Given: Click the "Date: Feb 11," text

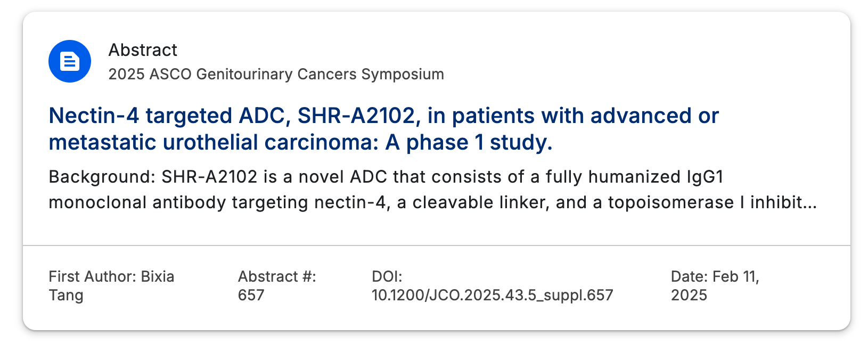Looking at the screenshot, I should [715, 276].
